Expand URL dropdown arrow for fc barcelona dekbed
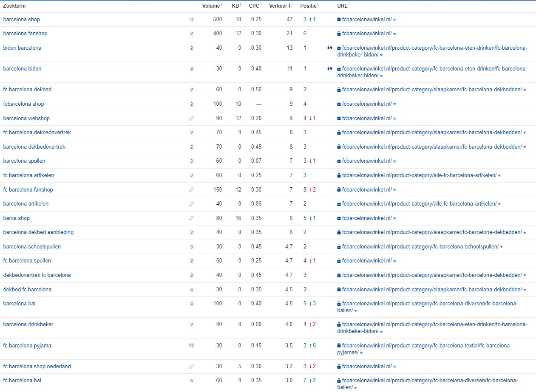 (525, 90)
